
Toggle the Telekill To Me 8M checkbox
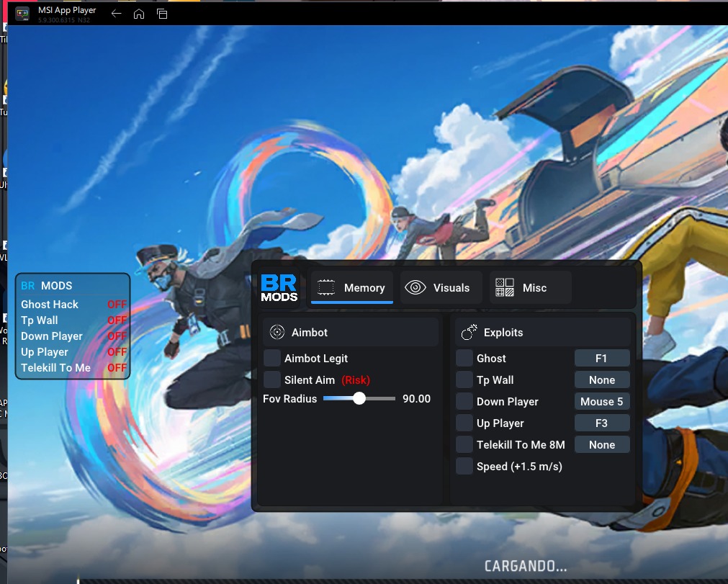coord(464,444)
